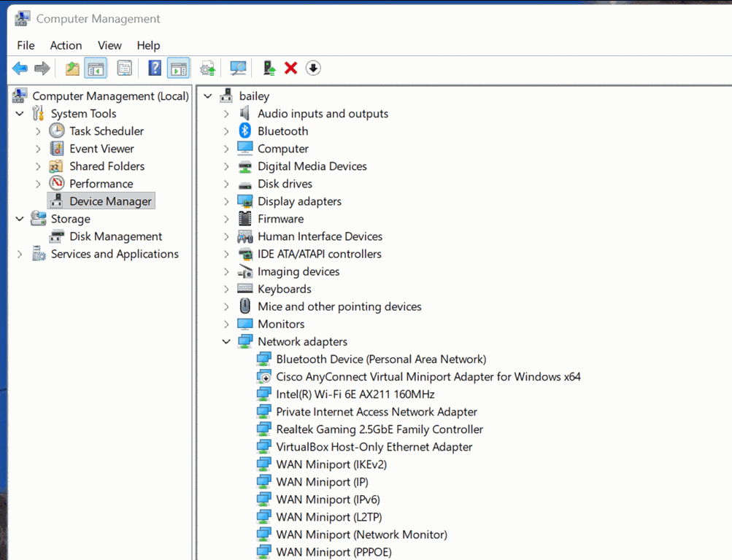Open the View menu
732x560 pixels.
tap(109, 45)
